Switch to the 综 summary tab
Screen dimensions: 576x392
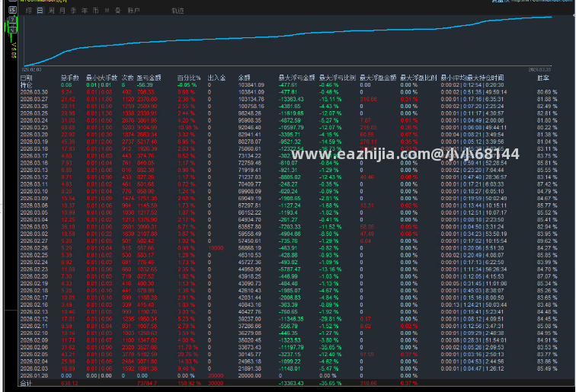coord(29,11)
